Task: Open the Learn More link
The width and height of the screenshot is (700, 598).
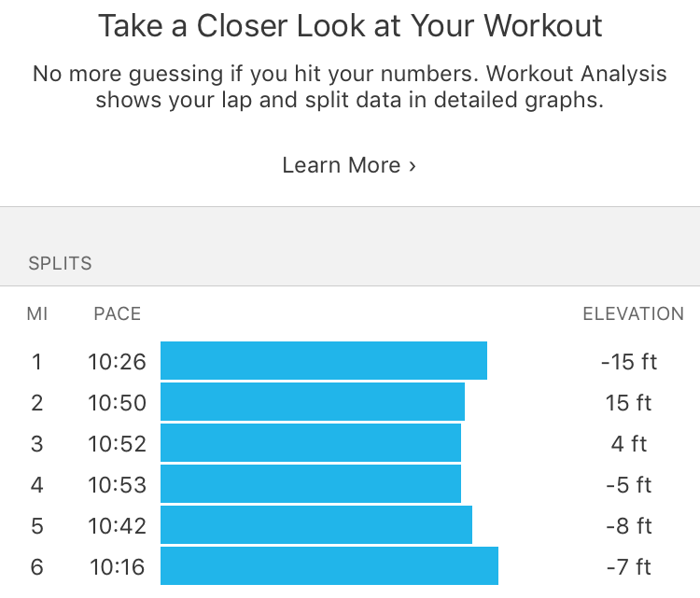Action: click(349, 165)
